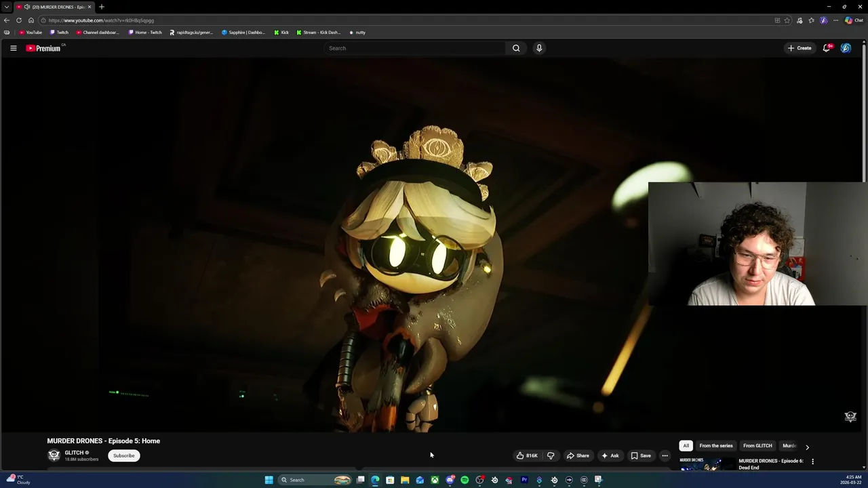This screenshot has width=868, height=488.
Task: Open Discord from the taskbar
Action: [450, 480]
